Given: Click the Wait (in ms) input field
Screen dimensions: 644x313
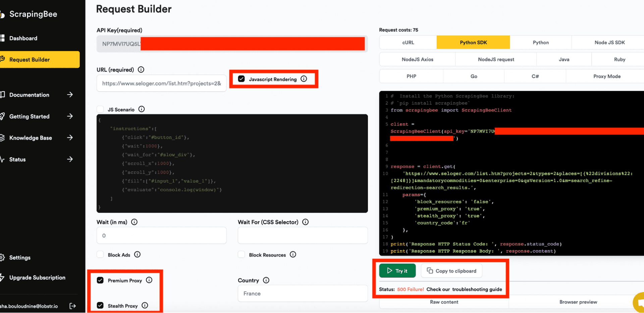Looking at the screenshot, I should click(x=162, y=235).
